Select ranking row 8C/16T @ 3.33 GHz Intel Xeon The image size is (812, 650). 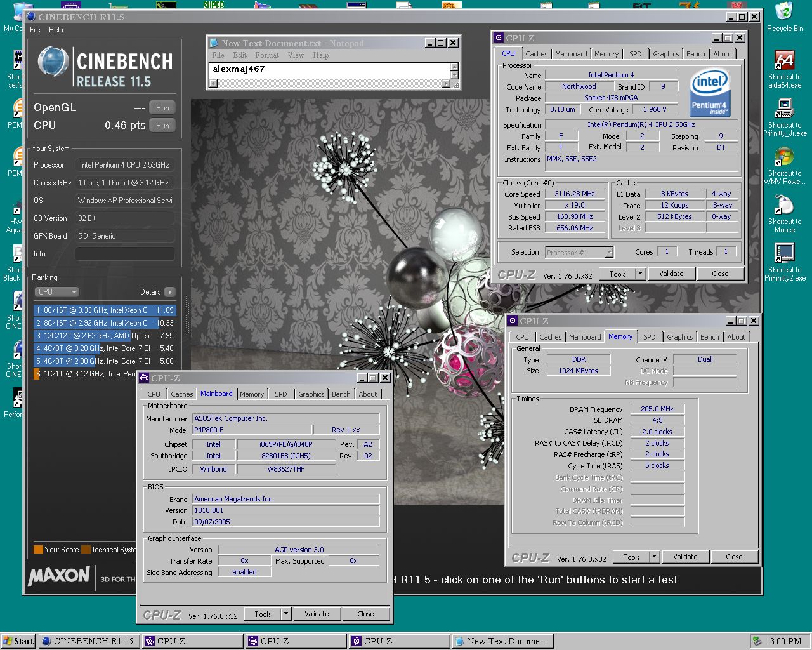105,310
